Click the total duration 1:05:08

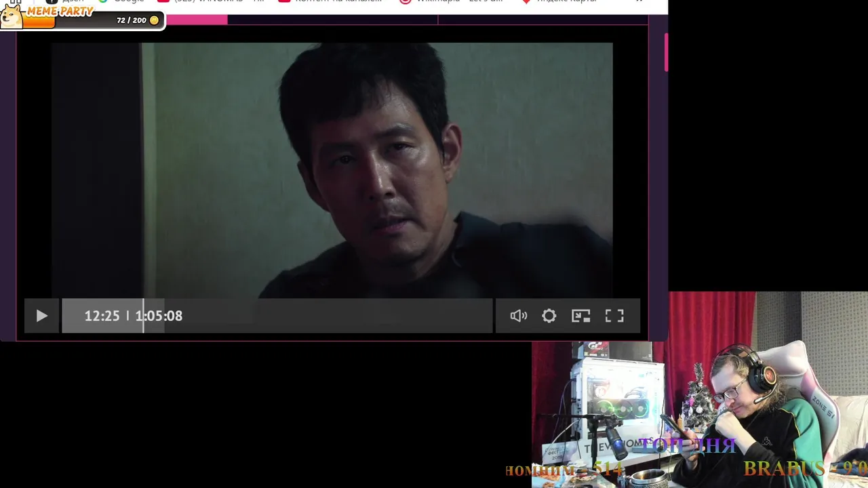click(159, 316)
